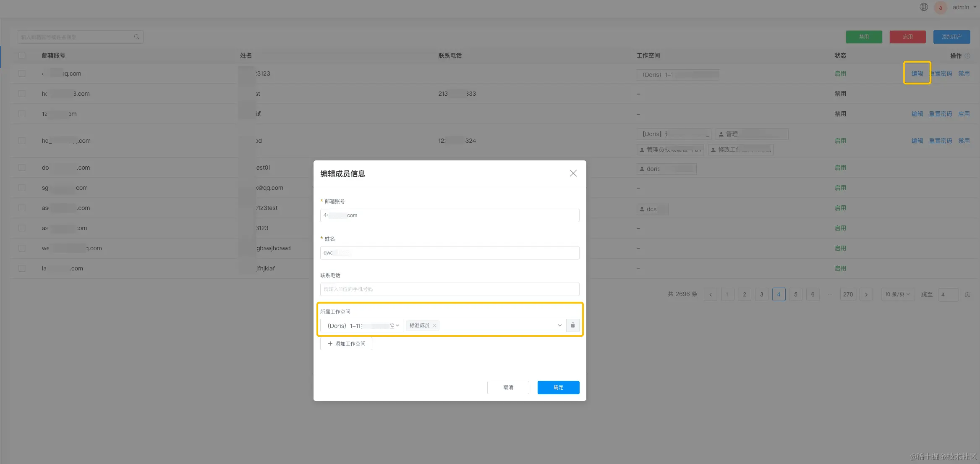Click the 确定 confirm button
980x464 pixels.
558,387
